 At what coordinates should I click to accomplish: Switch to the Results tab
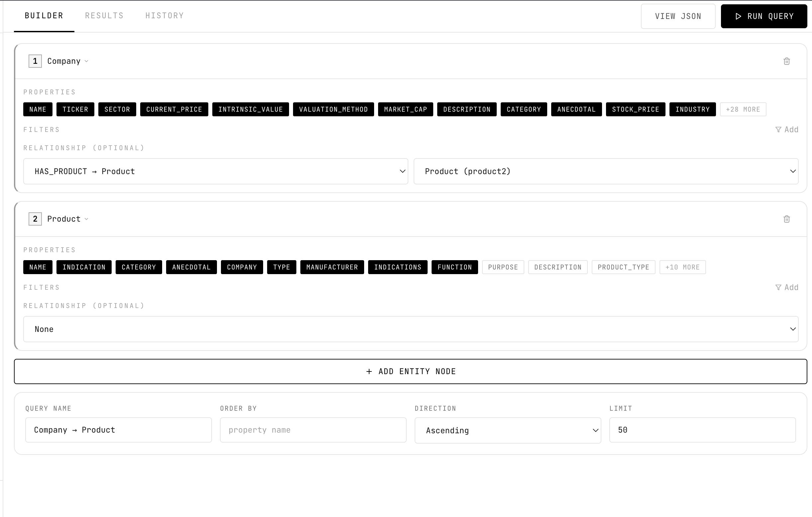[x=104, y=16]
